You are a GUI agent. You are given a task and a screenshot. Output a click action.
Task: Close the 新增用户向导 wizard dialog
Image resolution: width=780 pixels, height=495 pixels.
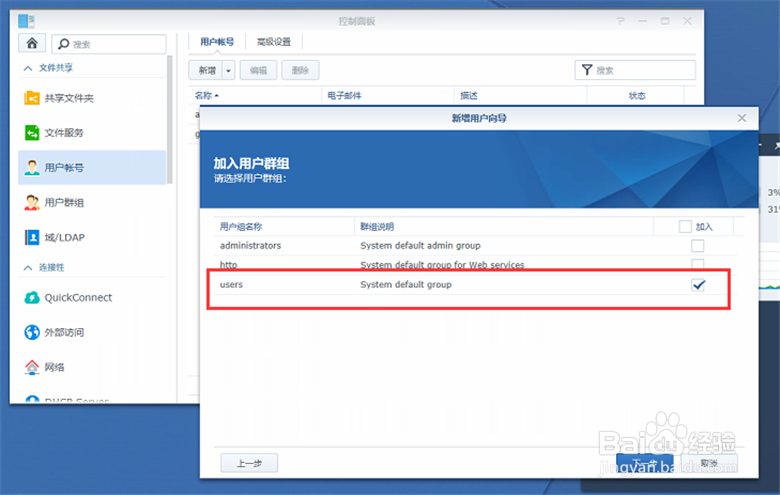[742, 118]
